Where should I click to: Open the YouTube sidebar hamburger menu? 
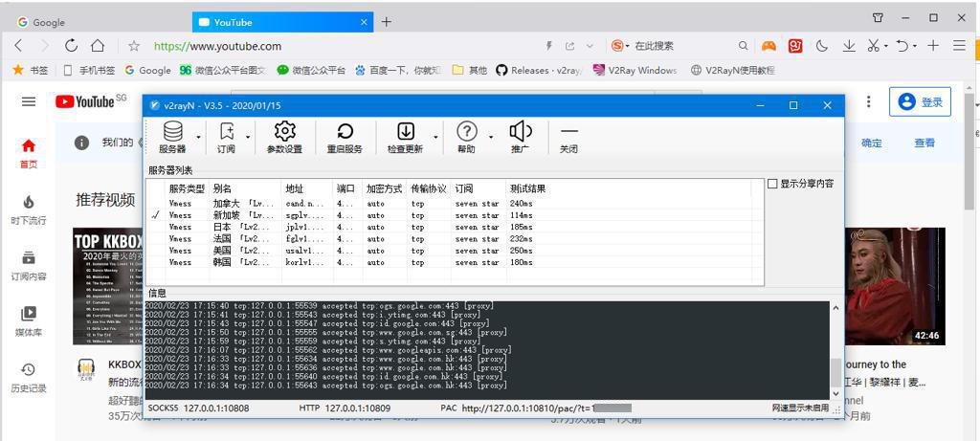click(x=28, y=101)
